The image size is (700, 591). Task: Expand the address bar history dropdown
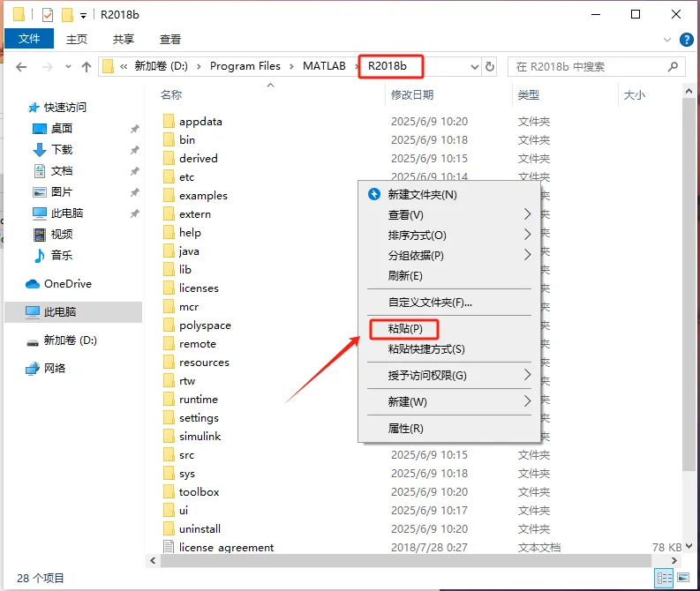pos(475,67)
